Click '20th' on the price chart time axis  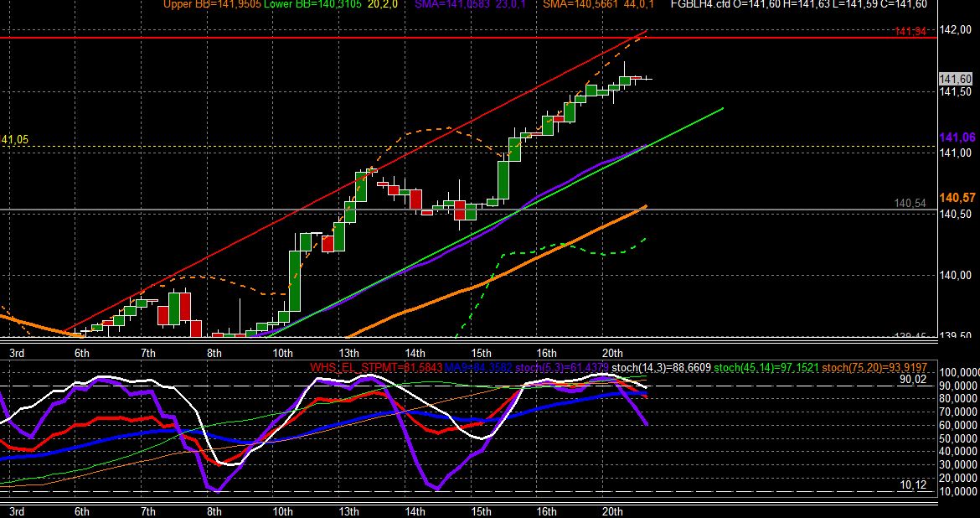[x=612, y=353]
